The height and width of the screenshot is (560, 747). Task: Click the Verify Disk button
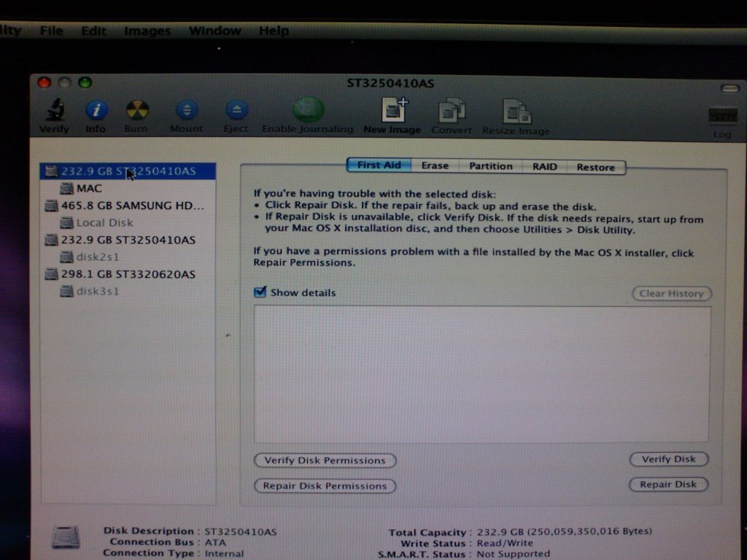click(x=669, y=459)
